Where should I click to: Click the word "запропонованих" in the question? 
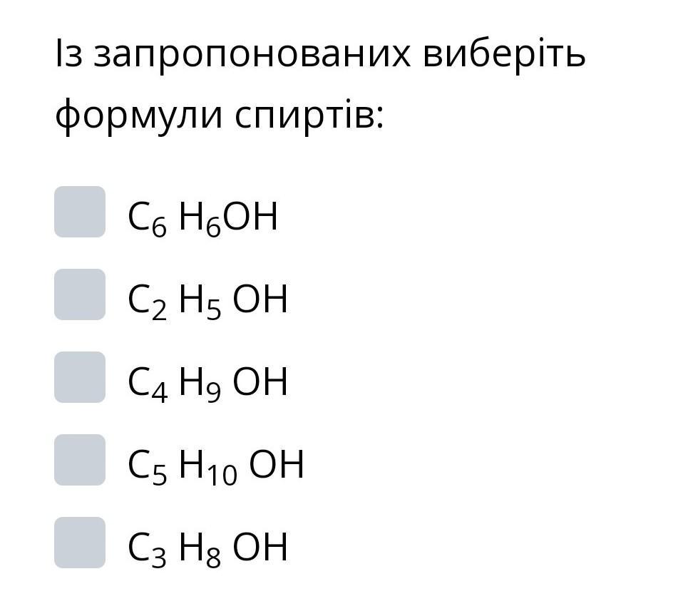point(252,56)
